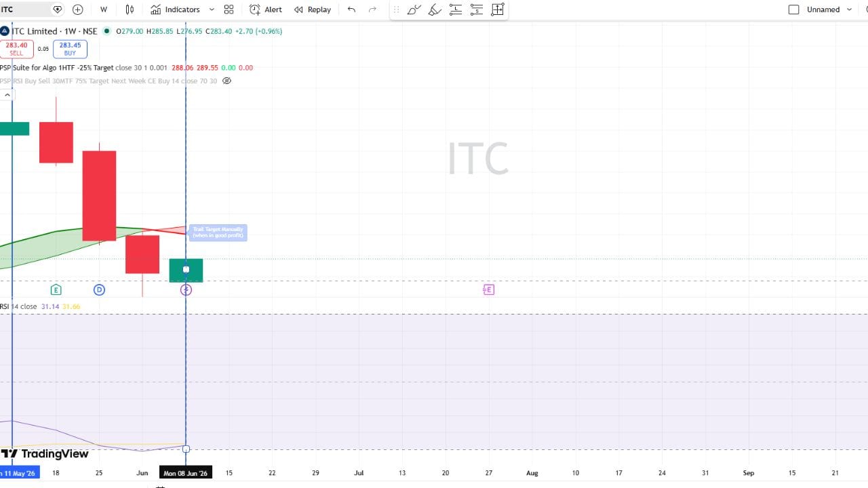Click the 11 May '26 date label

coord(20,473)
